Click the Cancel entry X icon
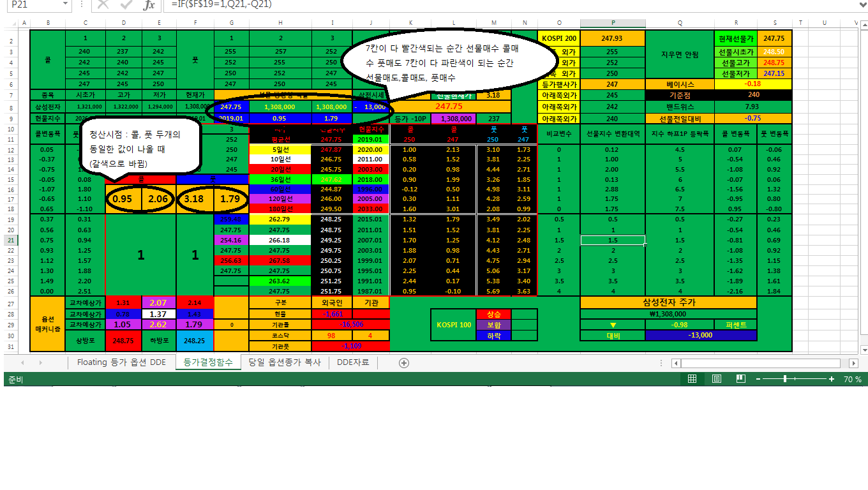This screenshot has height=490, width=868. [x=103, y=5]
